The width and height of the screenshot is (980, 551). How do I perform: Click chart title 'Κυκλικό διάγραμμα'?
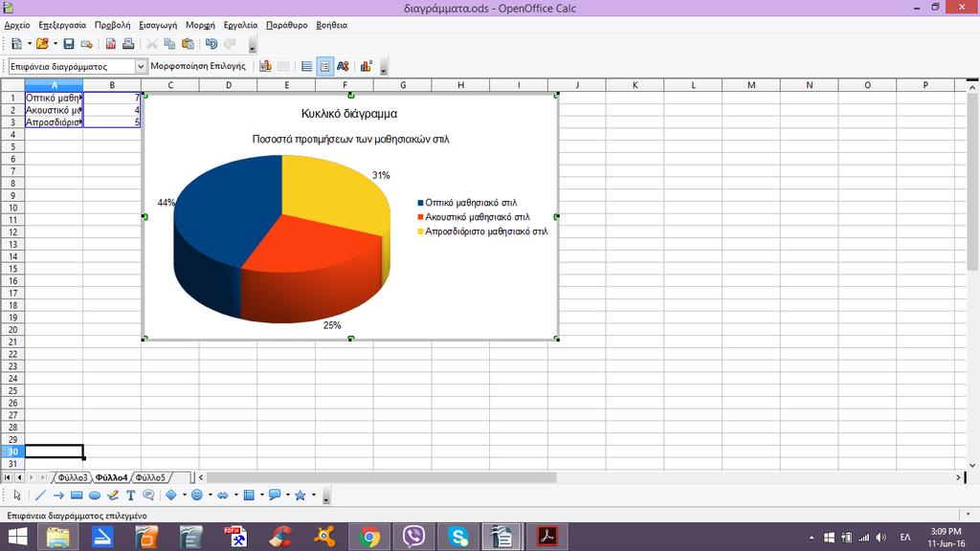349,114
